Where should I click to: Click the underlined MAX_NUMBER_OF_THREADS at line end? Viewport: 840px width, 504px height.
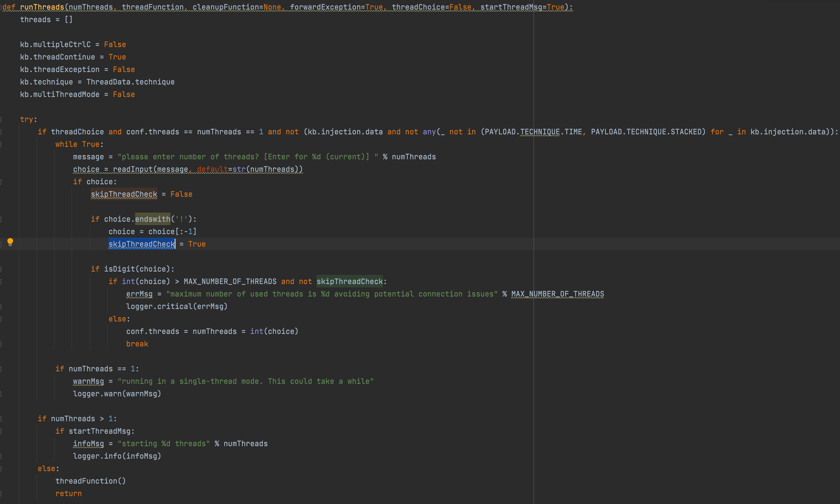coord(558,294)
